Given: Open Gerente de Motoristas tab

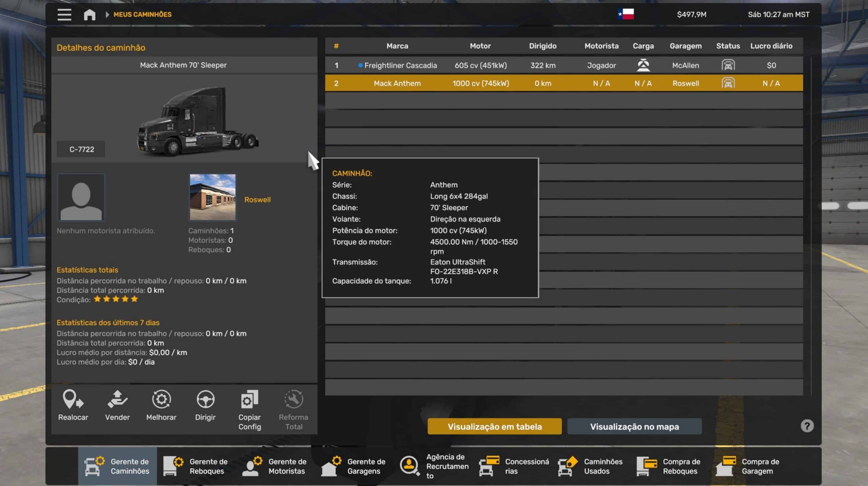Looking at the screenshot, I should 275,466.
